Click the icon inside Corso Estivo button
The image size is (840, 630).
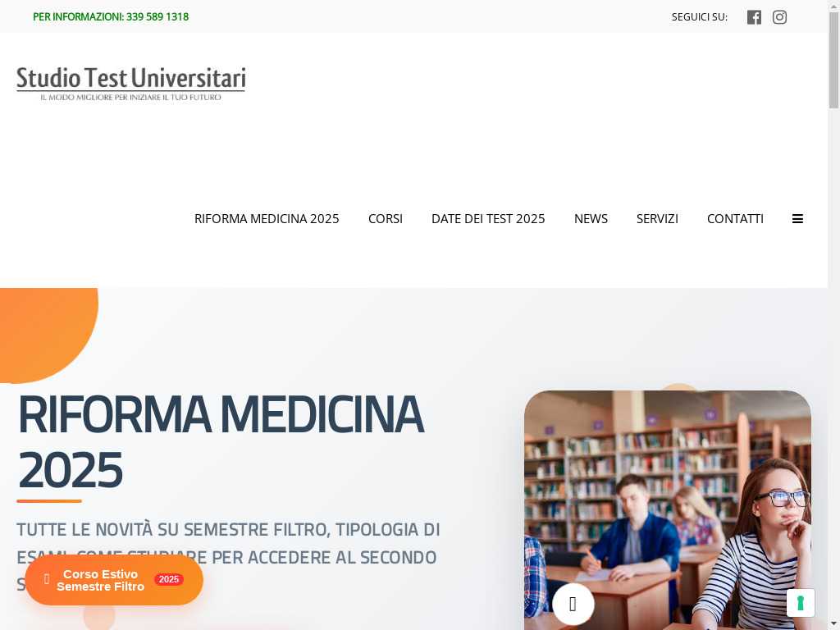tap(47, 579)
